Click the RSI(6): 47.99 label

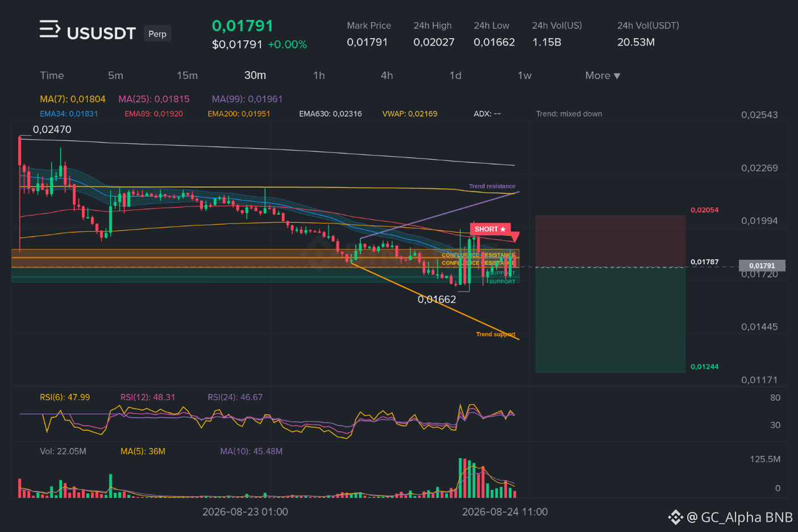tap(65, 397)
